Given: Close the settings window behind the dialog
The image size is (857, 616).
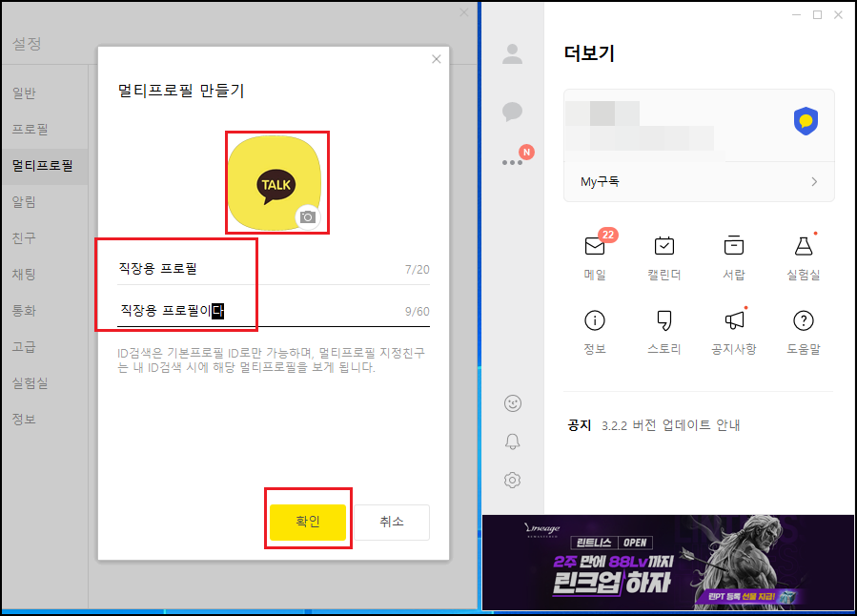Looking at the screenshot, I should click(x=464, y=12).
